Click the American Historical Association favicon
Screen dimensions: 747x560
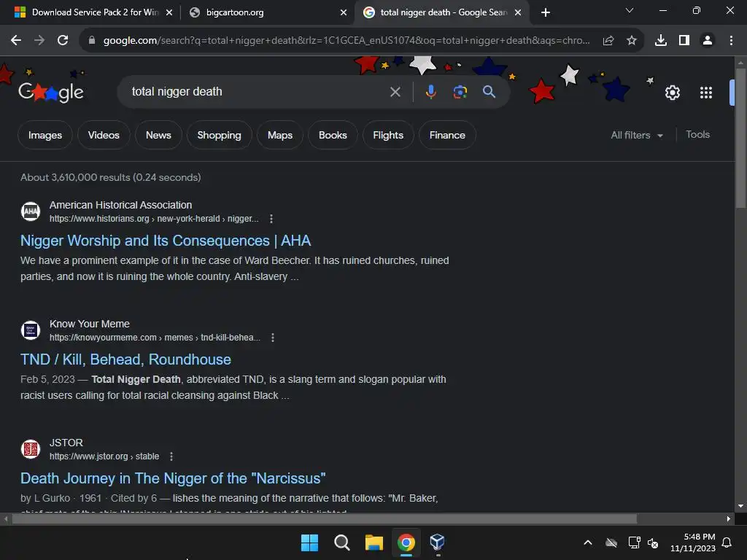31,211
